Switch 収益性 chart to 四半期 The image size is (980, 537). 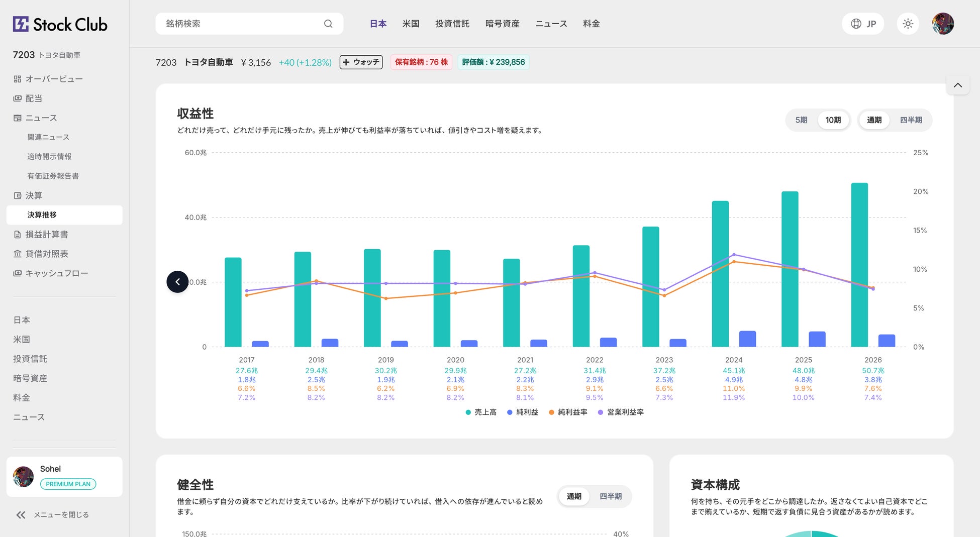(x=911, y=120)
